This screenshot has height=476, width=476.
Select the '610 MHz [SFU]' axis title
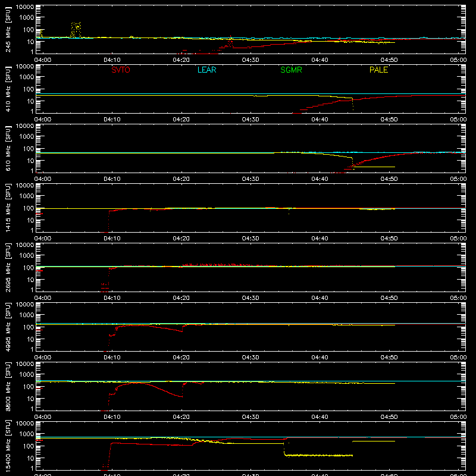[x=8, y=149]
